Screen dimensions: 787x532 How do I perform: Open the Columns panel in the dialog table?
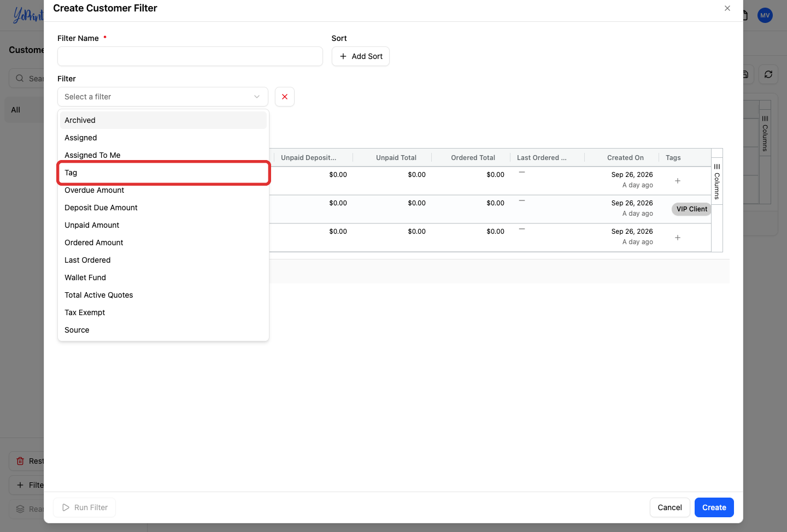tap(717, 181)
